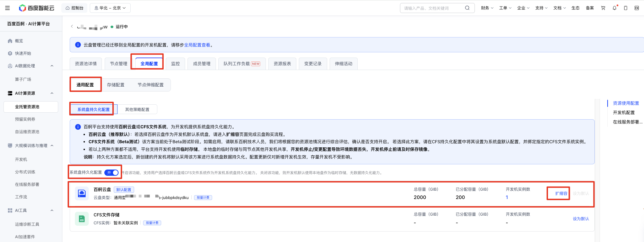The height and width of the screenshot is (242, 644).
Task: Expand the 工单 dropdown menu
Action: [x=505, y=8]
